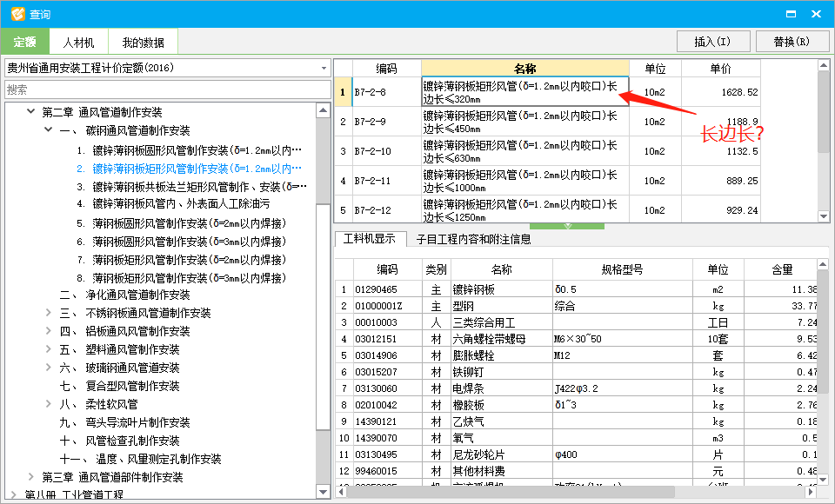Click material table horizontal scroll right arrow
This screenshot has height=504, width=835.
[811, 492]
